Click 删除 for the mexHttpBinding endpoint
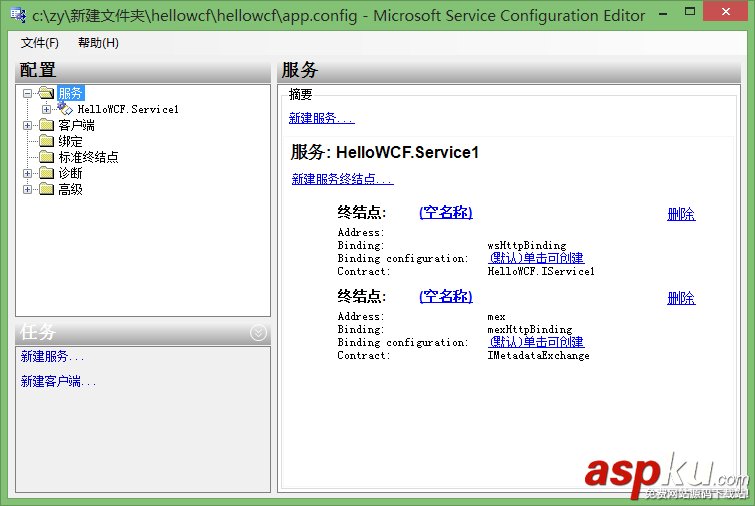Screen dimensions: 755x506 pyautogui.click(x=681, y=298)
